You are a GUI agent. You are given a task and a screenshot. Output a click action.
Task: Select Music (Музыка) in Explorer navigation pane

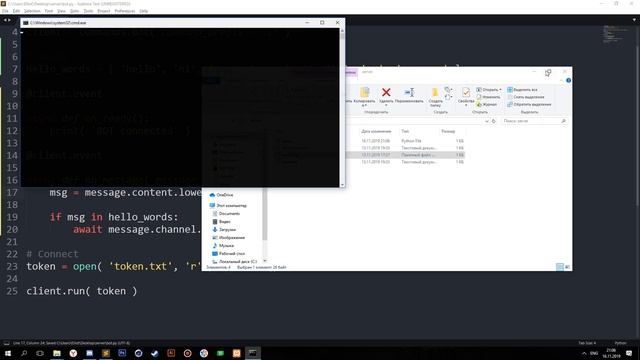point(223,246)
